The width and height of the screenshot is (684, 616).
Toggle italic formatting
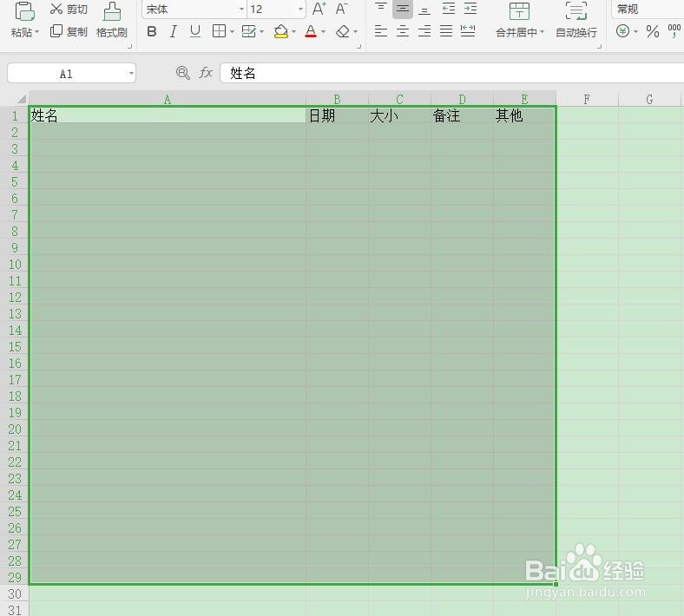174,31
